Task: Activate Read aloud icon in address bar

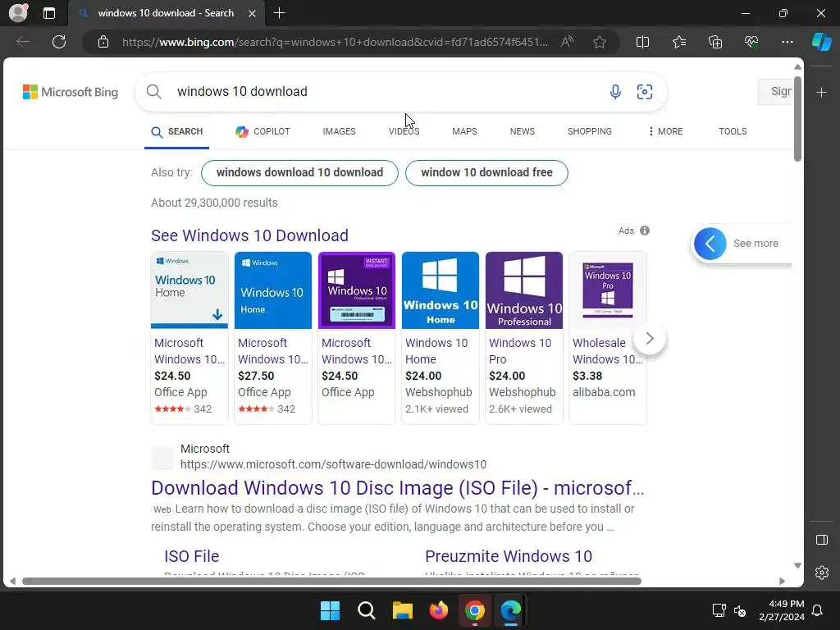Action: (x=567, y=42)
